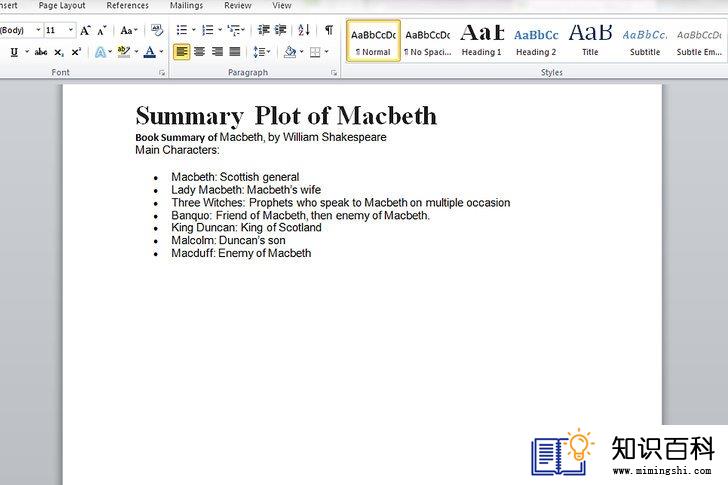Apply Text Effects with glowing A icon

(100, 52)
